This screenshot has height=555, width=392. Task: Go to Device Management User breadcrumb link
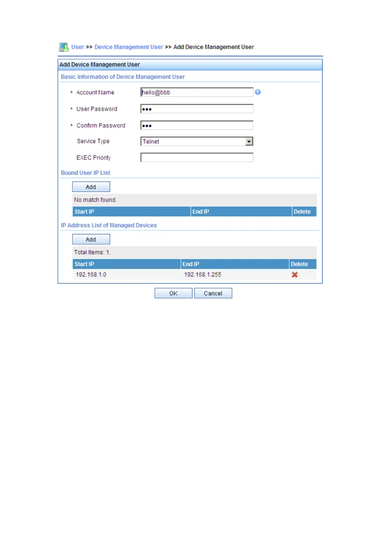(x=128, y=47)
